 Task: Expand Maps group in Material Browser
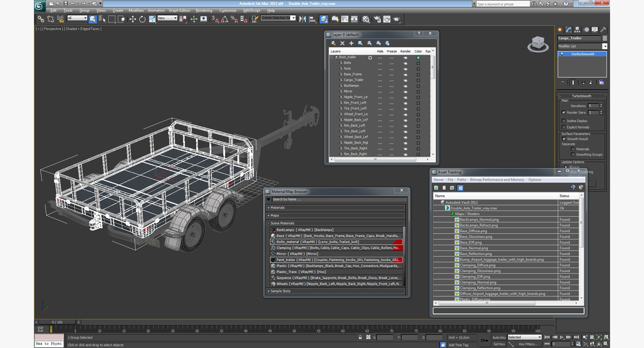pos(336,215)
